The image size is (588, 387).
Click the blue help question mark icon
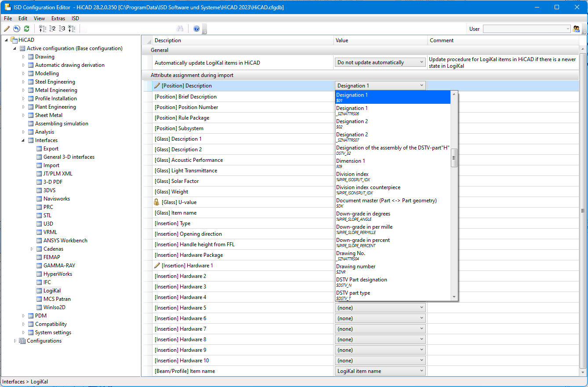196,29
